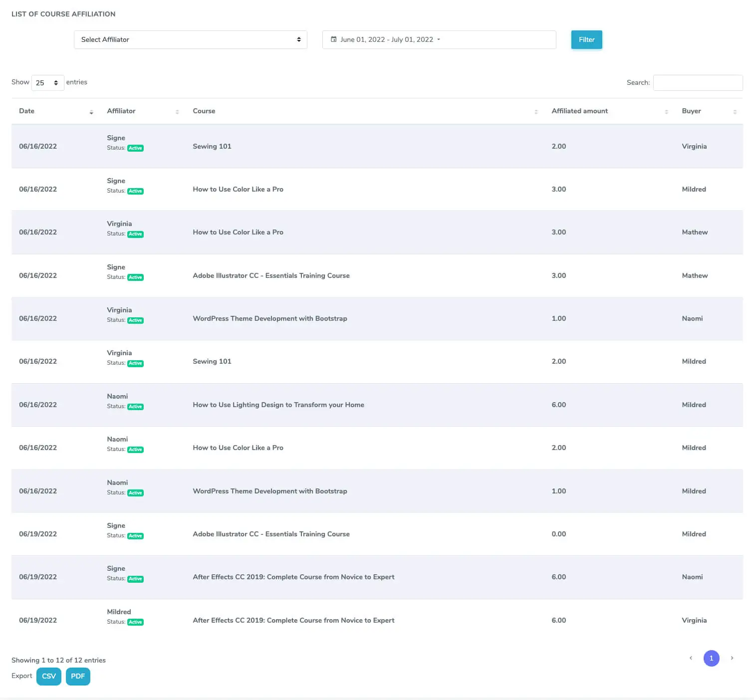Screen dimensions: 754x700
Task: Open the date range picker dropdown
Action: click(x=439, y=39)
